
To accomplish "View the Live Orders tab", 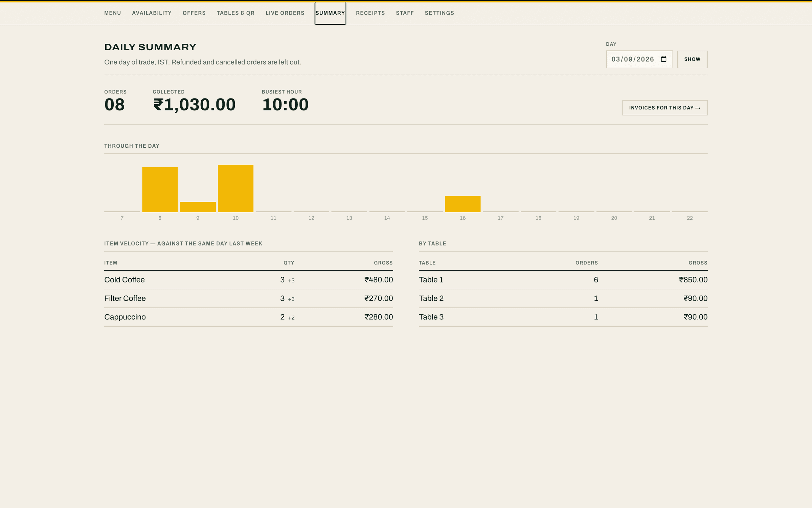I will click(x=285, y=13).
